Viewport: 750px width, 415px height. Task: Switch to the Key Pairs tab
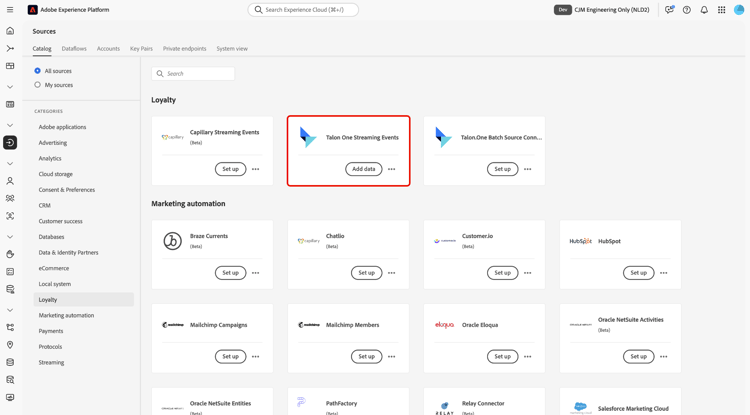point(141,48)
